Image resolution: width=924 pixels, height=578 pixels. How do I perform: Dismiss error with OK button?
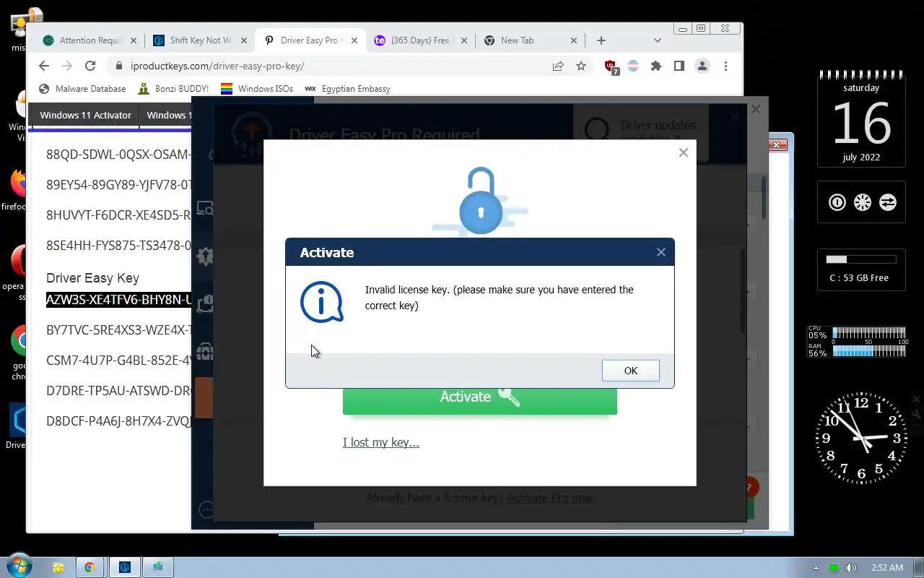click(x=631, y=371)
